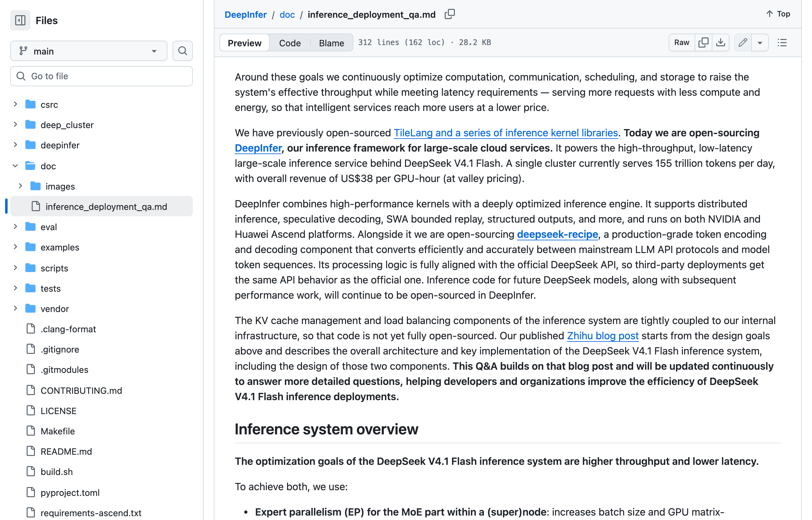Open the Makefile entry
812x520 pixels.
pyautogui.click(x=57, y=431)
